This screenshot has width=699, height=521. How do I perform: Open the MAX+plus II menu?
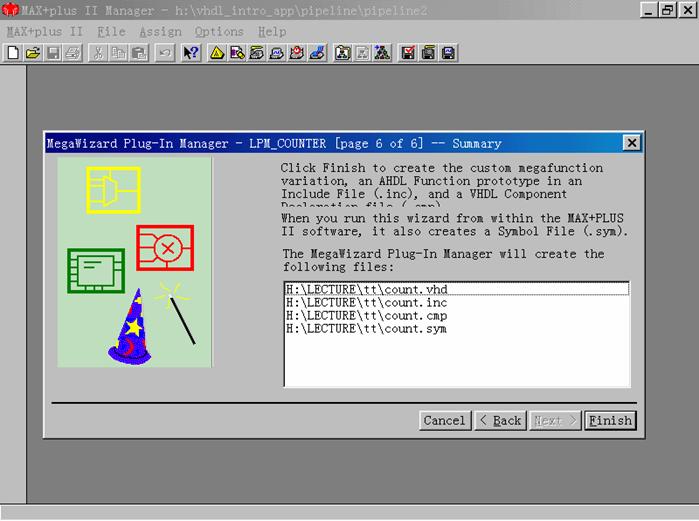point(45,32)
